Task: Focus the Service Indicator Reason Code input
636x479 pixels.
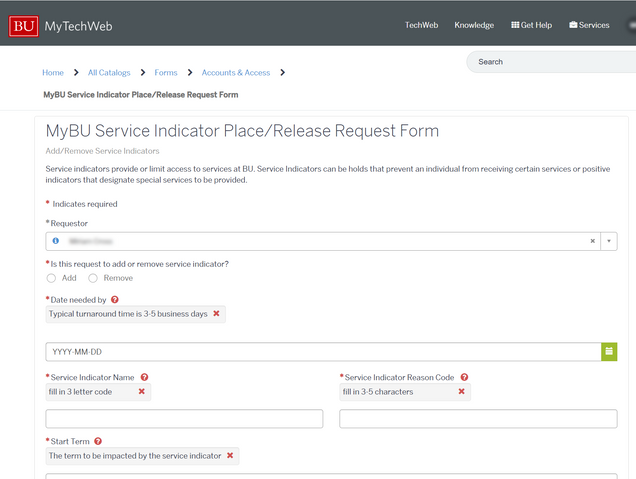Action: point(478,419)
